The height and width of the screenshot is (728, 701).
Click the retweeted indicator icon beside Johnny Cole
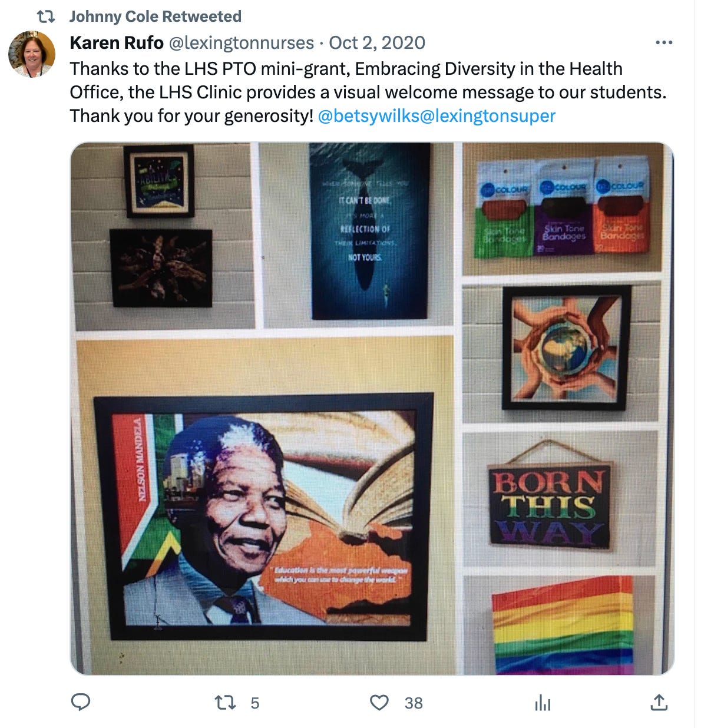pos(45,16)
